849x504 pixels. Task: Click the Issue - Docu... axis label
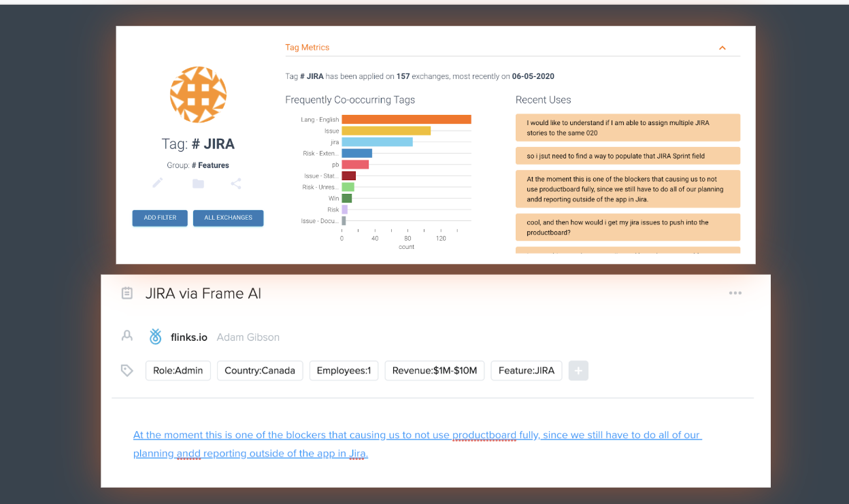pyautogui.click(x=320, y=221)
